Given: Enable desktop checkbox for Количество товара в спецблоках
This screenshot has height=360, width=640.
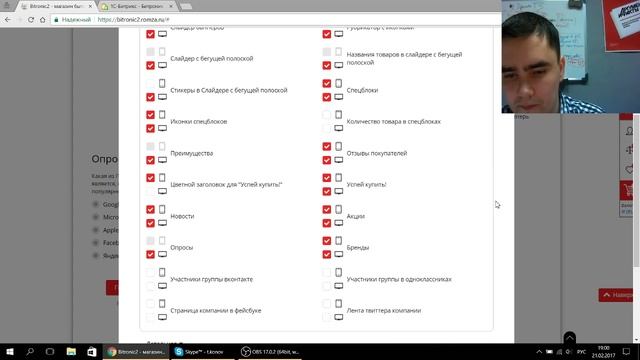Looking at the screenshot, I should [327, 129].
